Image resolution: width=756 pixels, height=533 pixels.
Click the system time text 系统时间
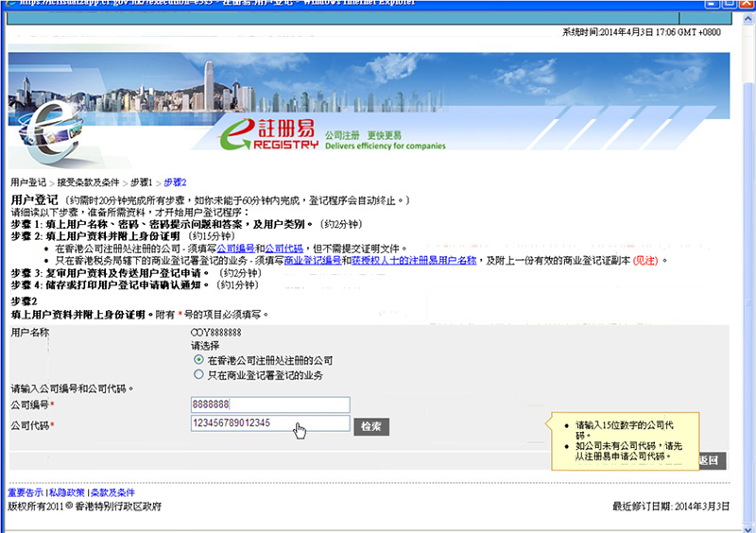(x=642, y=32)
